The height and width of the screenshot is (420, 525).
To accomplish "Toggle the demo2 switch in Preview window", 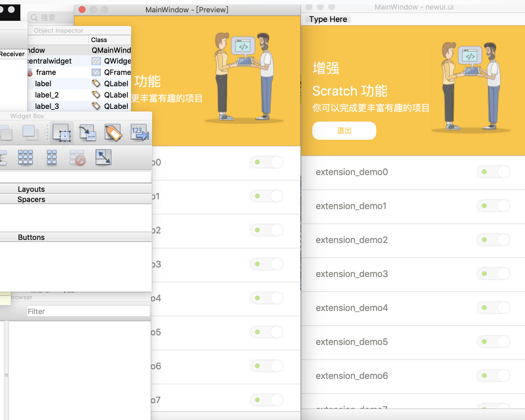I will [267, 230].
